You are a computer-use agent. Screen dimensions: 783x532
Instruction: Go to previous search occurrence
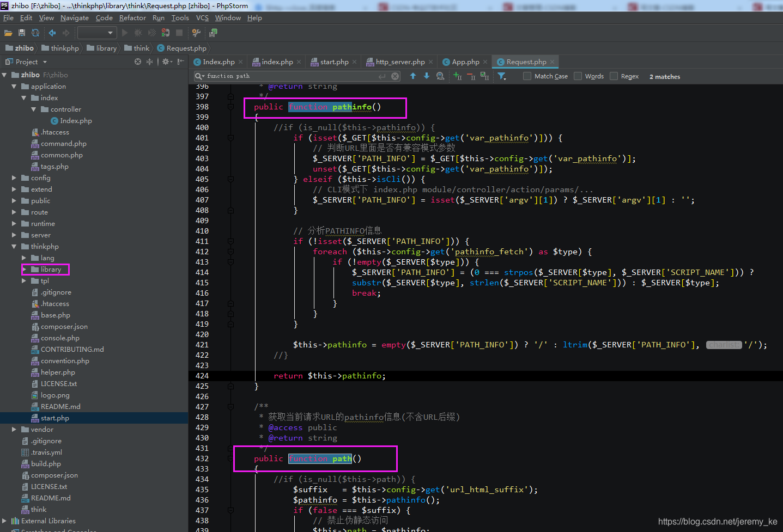[413, 76]
